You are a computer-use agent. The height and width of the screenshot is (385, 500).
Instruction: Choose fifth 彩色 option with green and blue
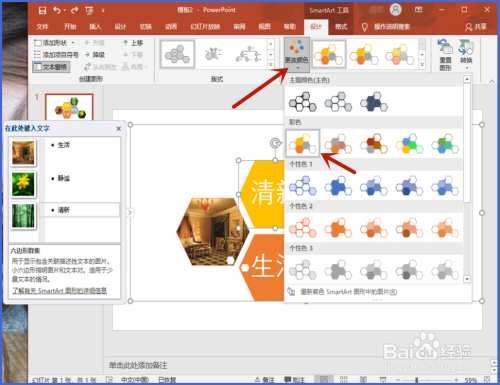(445, 143)
